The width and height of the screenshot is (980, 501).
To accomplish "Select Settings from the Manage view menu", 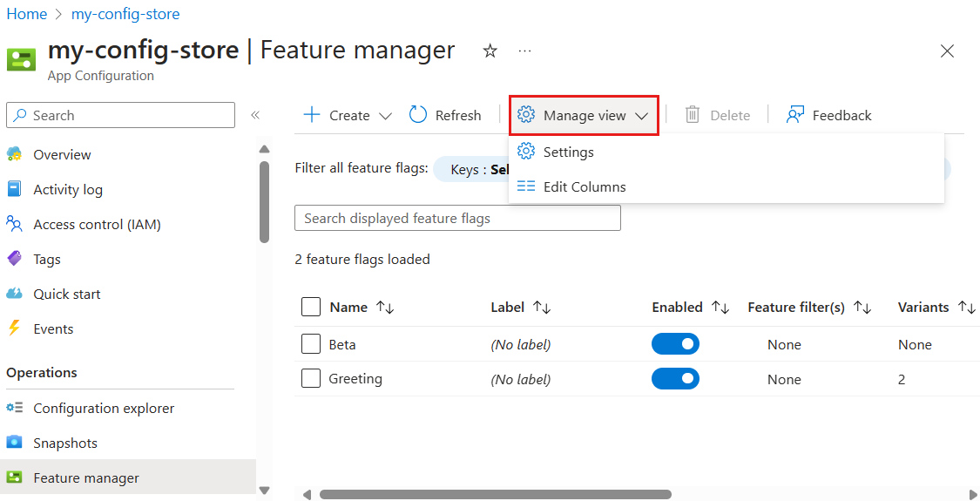I will coord(568,152).
